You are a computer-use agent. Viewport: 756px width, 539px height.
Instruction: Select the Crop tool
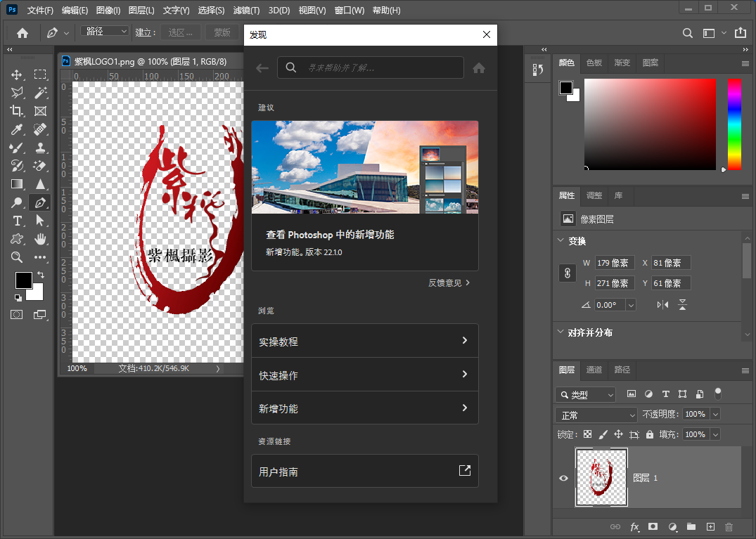(17, 111)
